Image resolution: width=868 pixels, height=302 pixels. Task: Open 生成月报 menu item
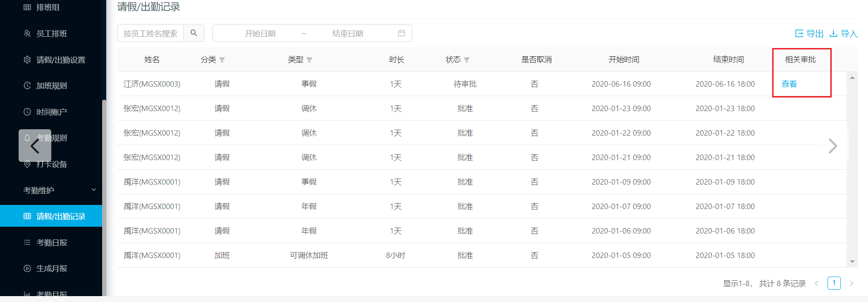pyautogui.click(x=51, y=268)
